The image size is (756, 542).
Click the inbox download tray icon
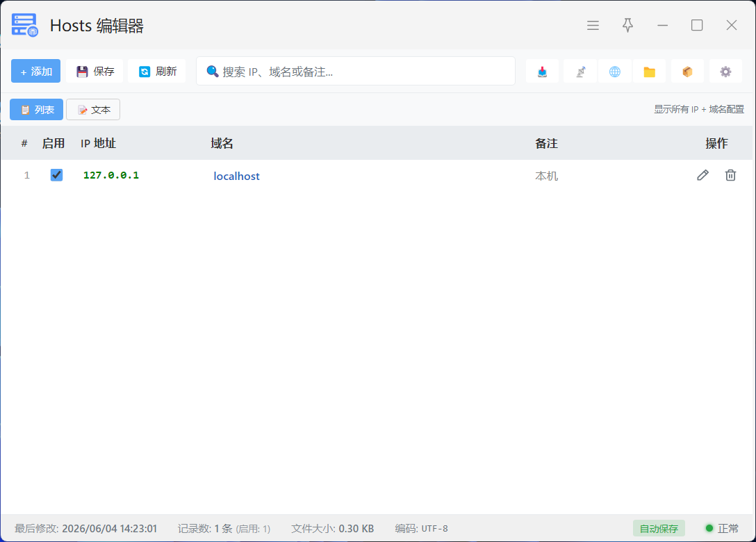point(543,72)
